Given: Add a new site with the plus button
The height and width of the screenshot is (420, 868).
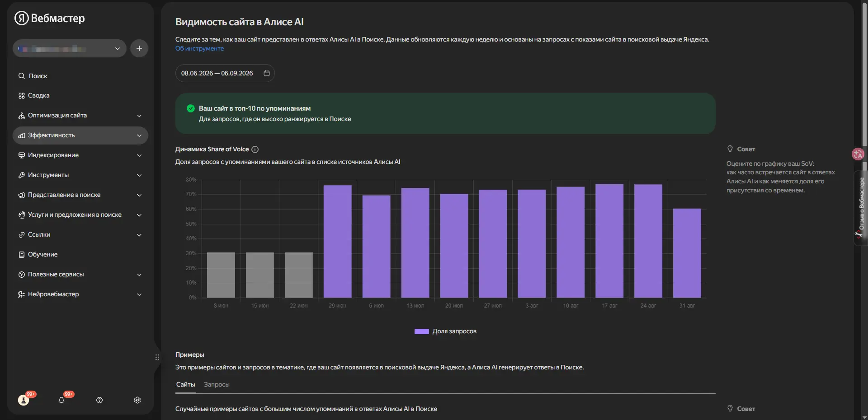Looking at the screenshot, I should pos(139,48).
